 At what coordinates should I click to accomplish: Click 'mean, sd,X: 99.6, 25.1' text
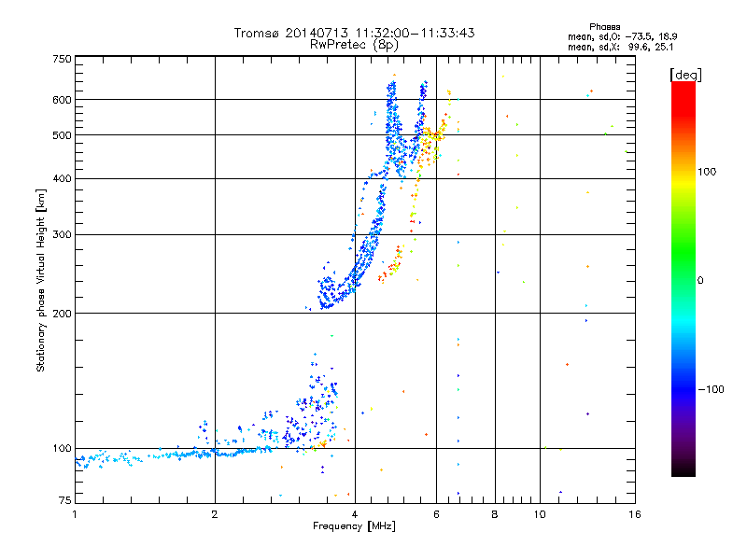[x=620, y=47]
